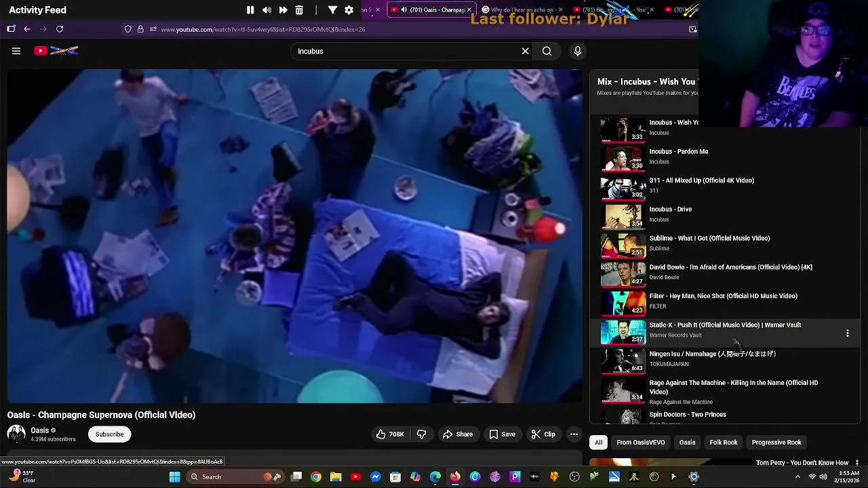Open Firefox from the taskbar

(x=455, y=477)
